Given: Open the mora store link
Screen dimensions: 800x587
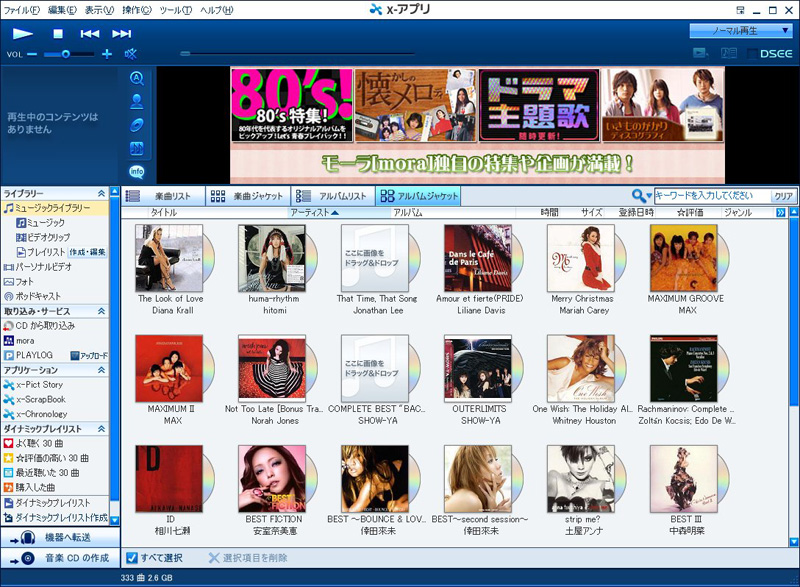Looking at the screenshot, I should click(19, 341).
